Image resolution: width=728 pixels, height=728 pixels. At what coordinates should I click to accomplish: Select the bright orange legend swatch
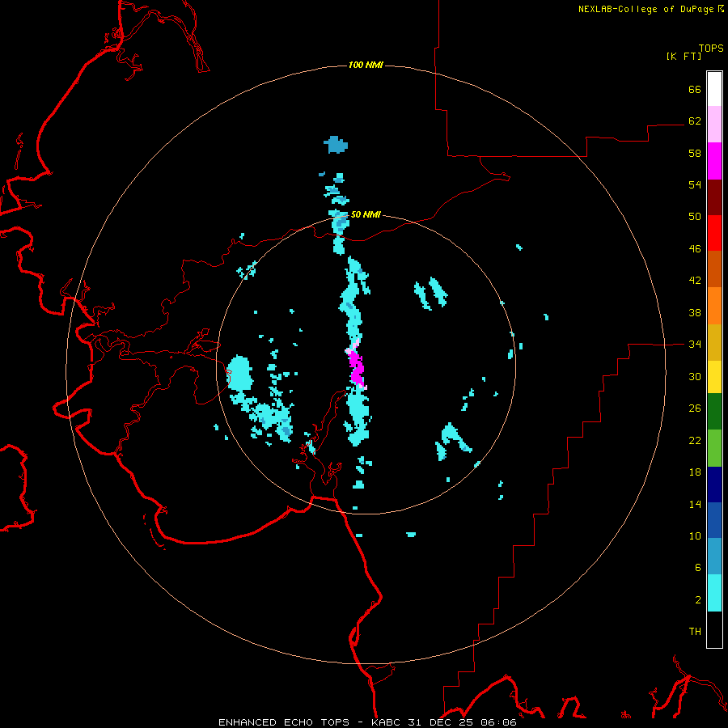[x=714, y=306]
